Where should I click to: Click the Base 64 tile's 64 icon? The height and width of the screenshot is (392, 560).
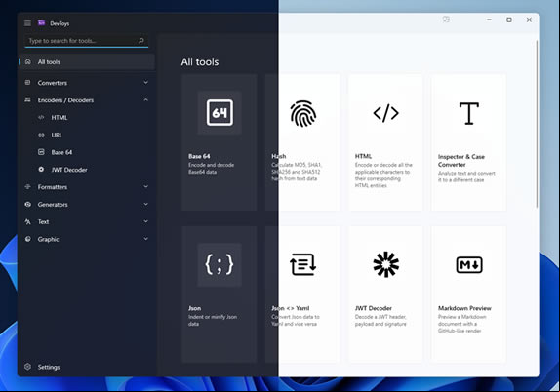pyautogui.click(x=220, y=113)
